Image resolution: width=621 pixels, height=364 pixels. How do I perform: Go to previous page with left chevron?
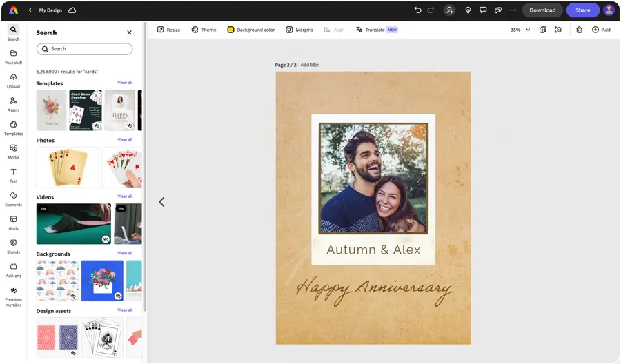click(161, 202)
